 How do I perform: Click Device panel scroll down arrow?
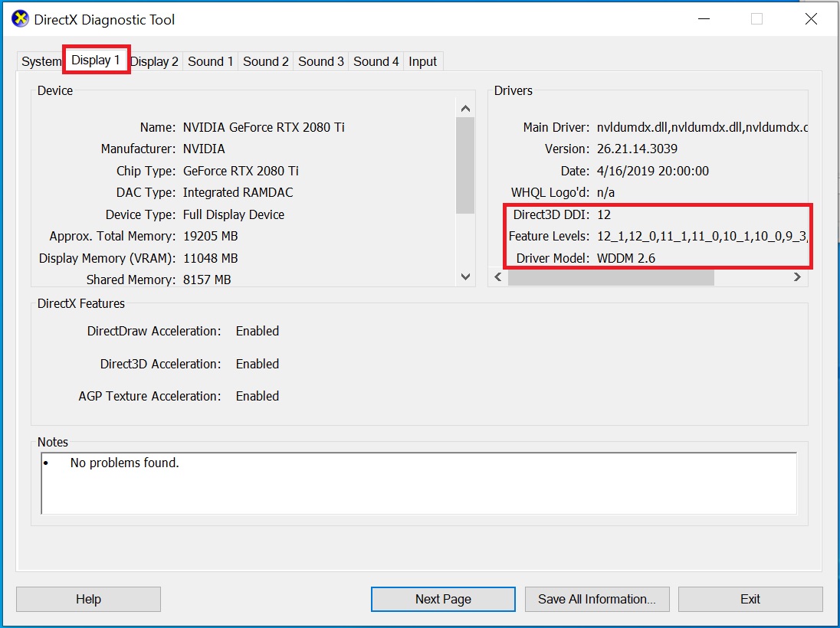click(x=465, y=276)
